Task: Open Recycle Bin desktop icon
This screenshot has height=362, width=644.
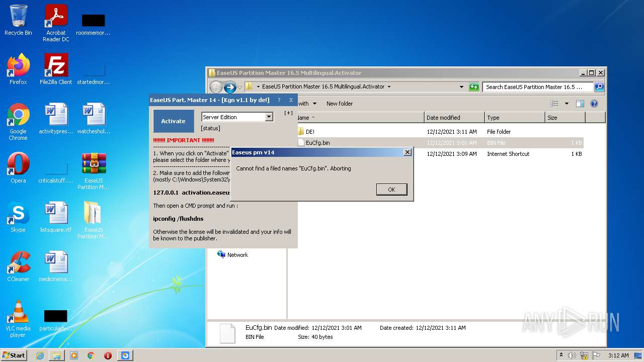Action: tap(18, 21)
